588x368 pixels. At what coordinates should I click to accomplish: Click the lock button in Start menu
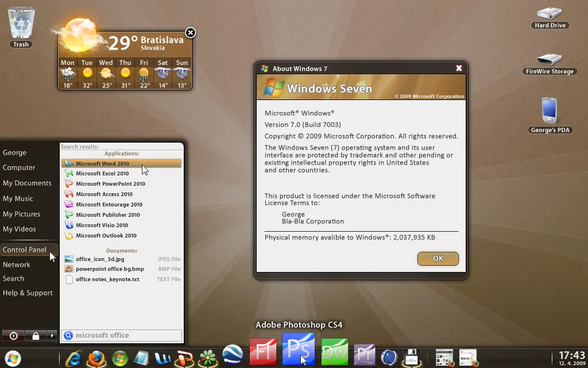pyautogui.click(x=36, y=336)
